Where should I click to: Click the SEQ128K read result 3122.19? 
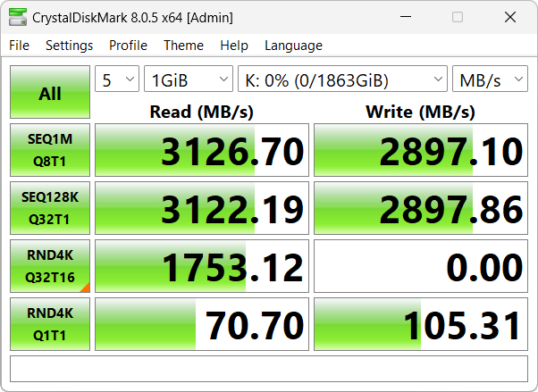click(202, 208)
